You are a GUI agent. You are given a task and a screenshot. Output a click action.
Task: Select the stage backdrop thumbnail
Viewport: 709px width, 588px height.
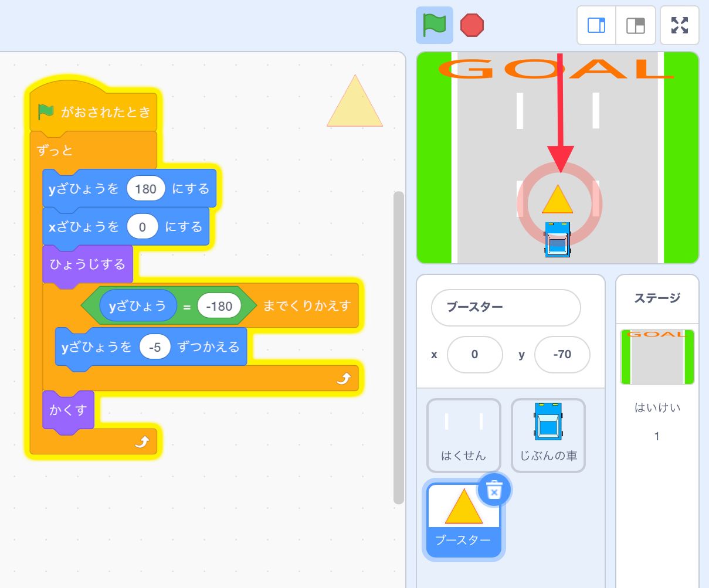[x=657, y=356]
